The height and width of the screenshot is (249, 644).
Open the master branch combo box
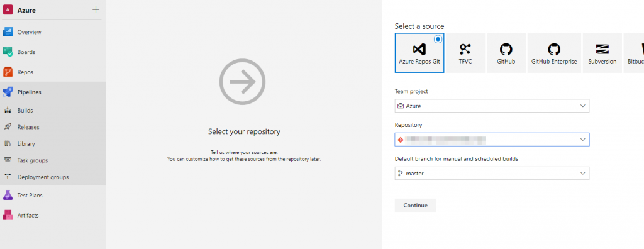(x=492, y=174)
